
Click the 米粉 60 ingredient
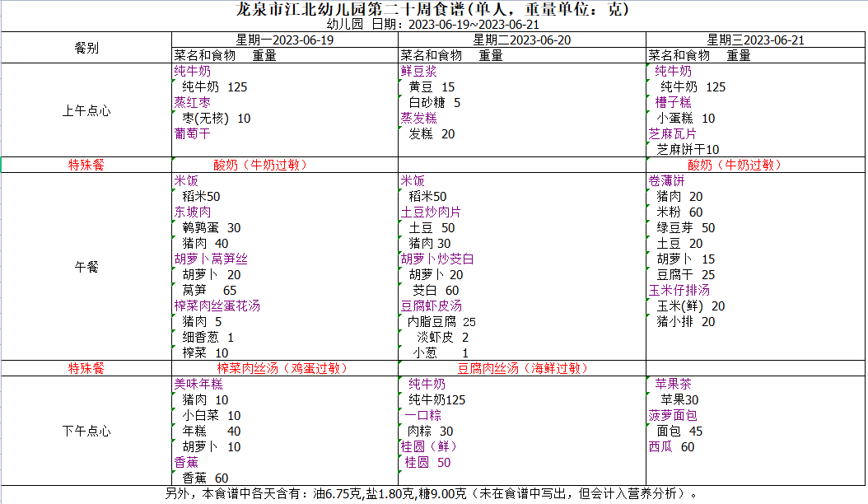pos(679,212)
